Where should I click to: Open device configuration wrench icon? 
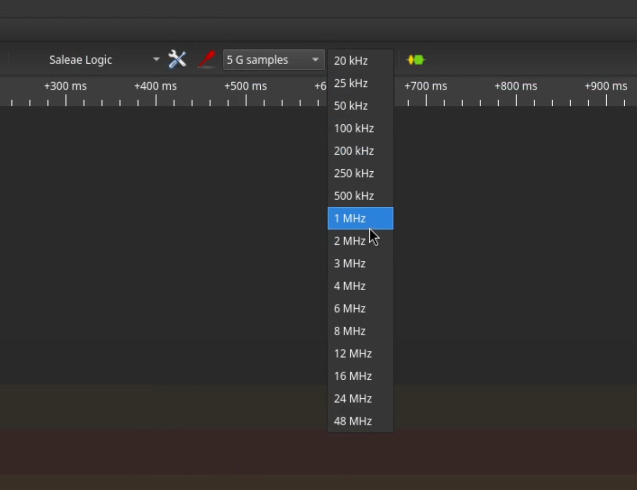[177, 60]
